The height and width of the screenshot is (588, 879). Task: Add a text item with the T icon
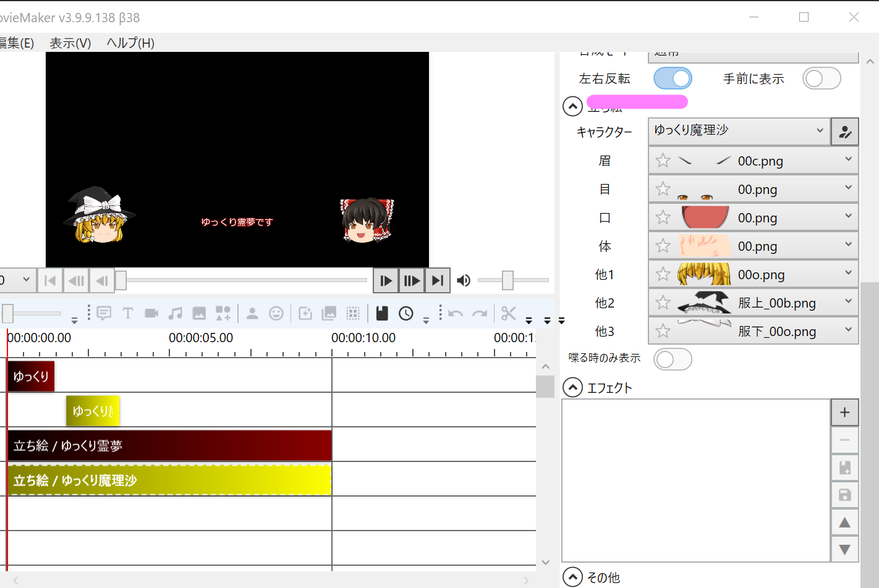[x=128, y=314]
